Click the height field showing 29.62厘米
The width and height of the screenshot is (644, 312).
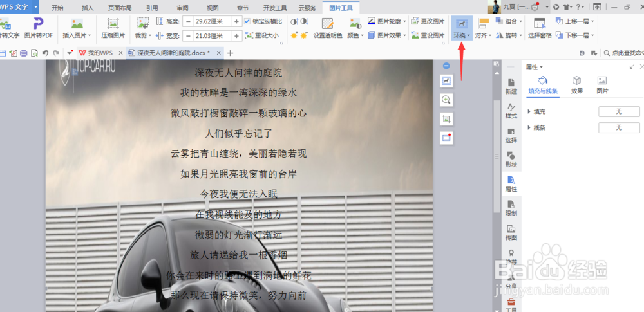212,21
